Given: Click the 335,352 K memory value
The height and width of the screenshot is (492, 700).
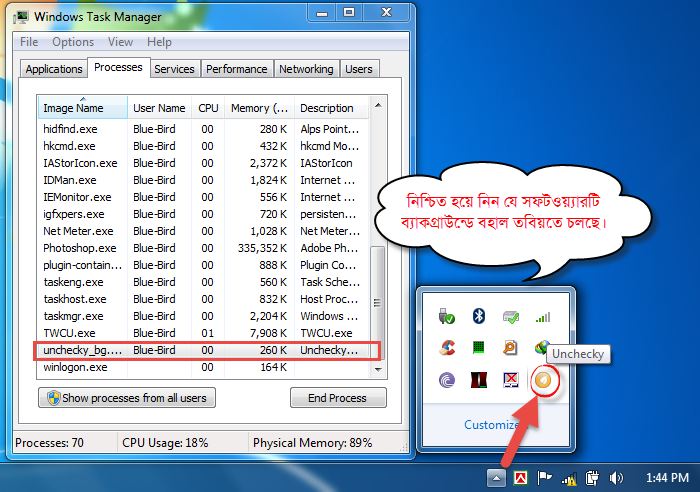Looking at the screenshot, I should 262,248.
